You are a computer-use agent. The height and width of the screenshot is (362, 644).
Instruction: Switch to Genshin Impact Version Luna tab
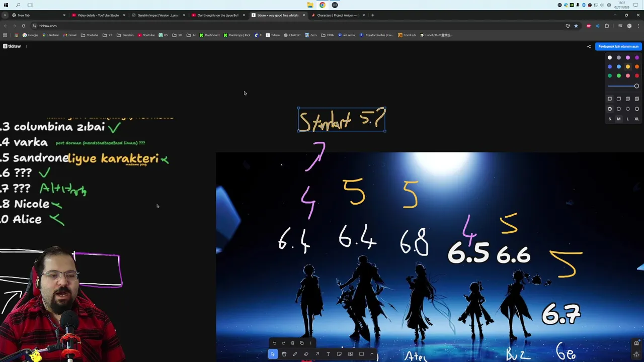coord(157,15)
